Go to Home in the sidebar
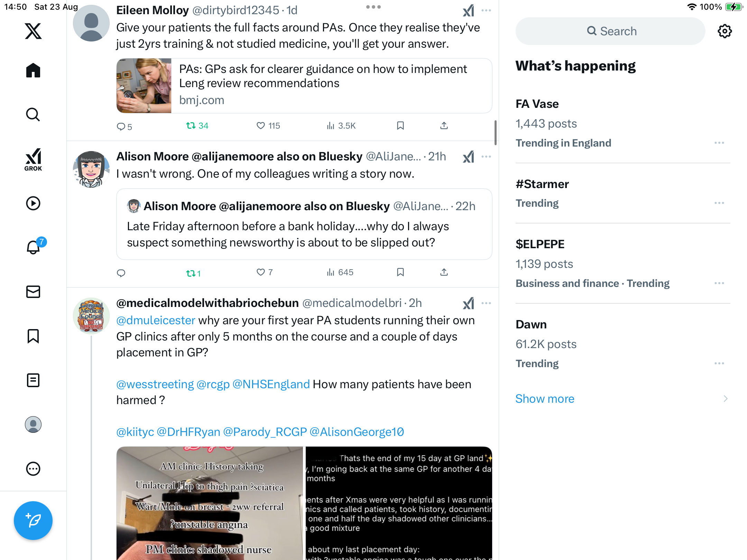The image size is (747, 560). pos(33,71)
